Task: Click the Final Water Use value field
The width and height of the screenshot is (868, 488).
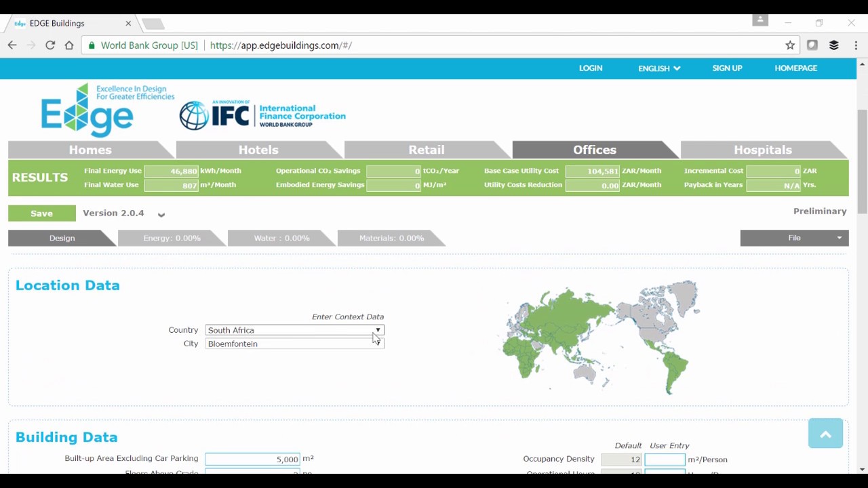Action: click(171, 185)
